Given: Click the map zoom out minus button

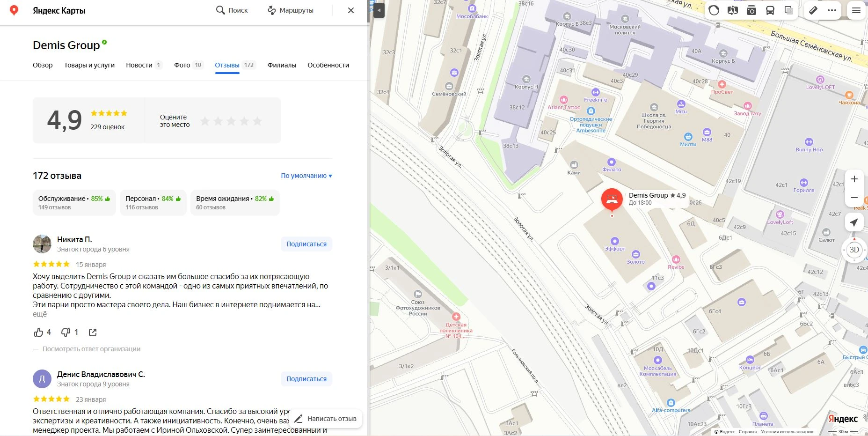Looking at the screenshot, I should click(854, 198).
